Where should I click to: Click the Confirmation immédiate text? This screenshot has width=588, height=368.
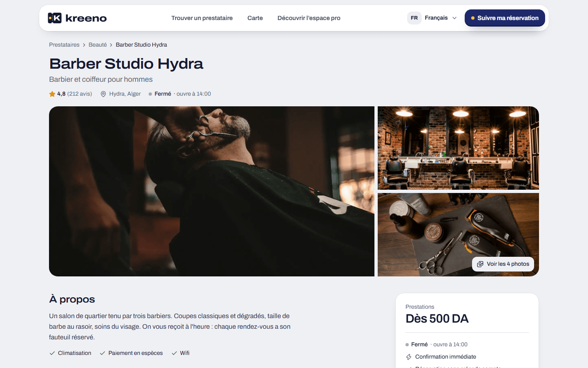(x=445, y=357)
